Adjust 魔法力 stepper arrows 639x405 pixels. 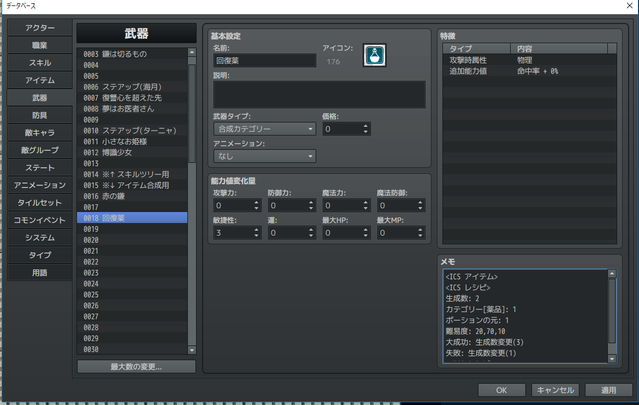pyautogui.click(x=366, y=205)
